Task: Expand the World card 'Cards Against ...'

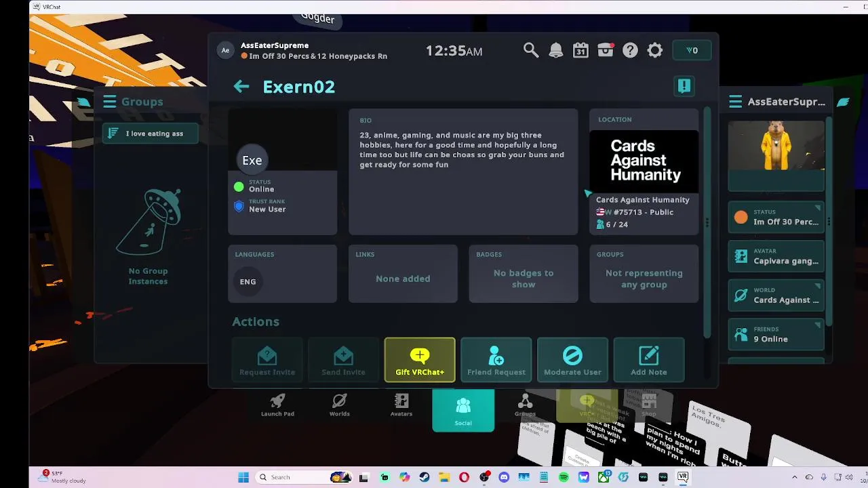Action: 776,296
